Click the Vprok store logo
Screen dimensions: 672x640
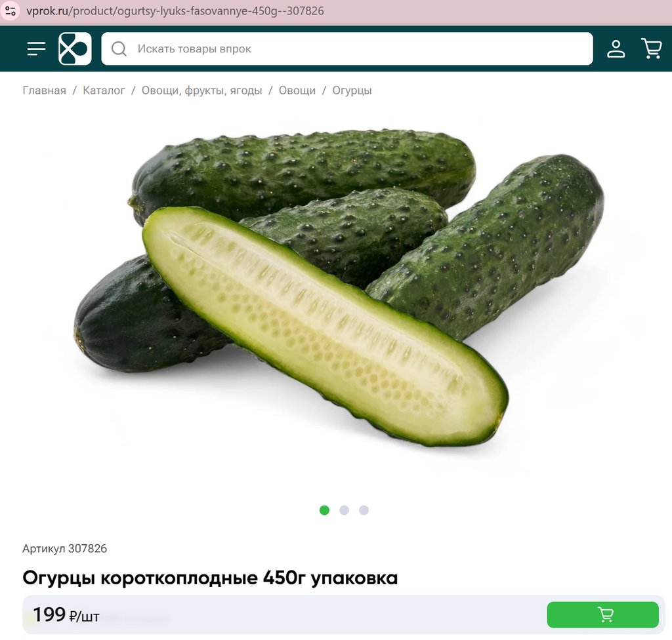click(x=75, y=49)
